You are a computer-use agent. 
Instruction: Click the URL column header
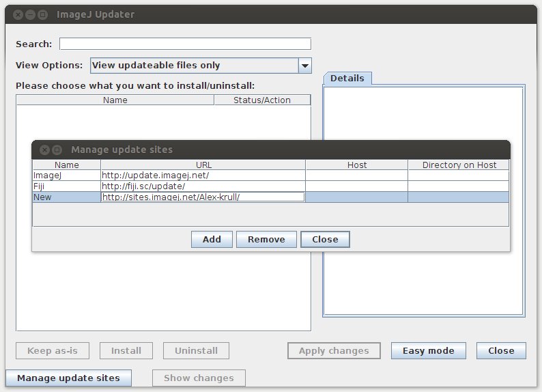pos(203,165)
